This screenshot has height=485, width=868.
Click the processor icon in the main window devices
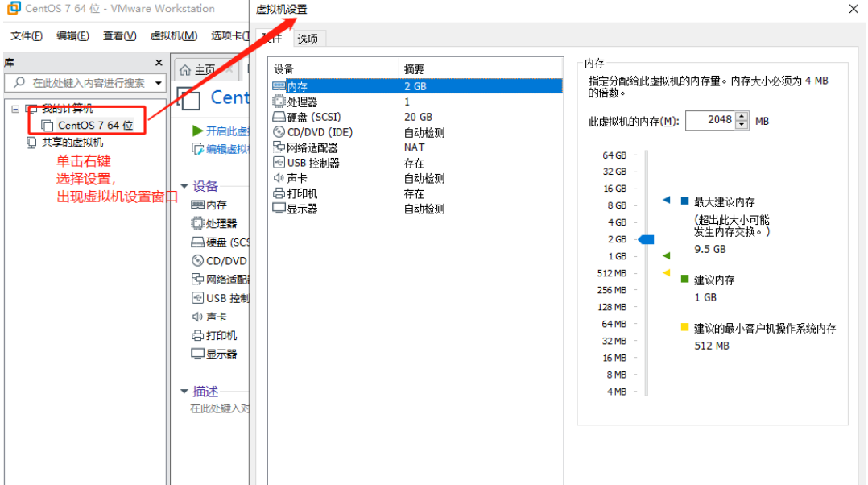click(x=197, y=223)
